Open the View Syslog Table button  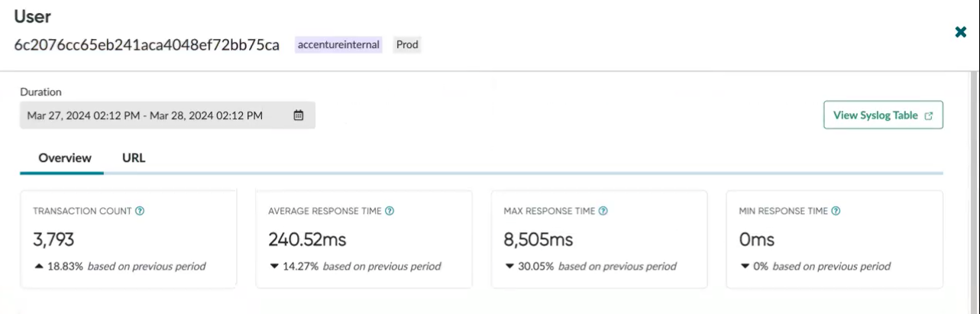tap(883, 115)
